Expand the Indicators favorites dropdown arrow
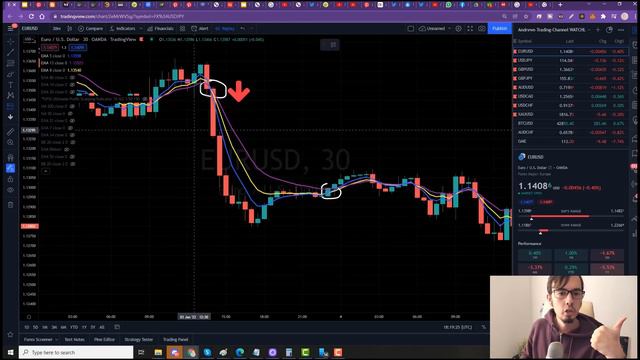The height and width of the screenshot is (360, 640). 141,29
